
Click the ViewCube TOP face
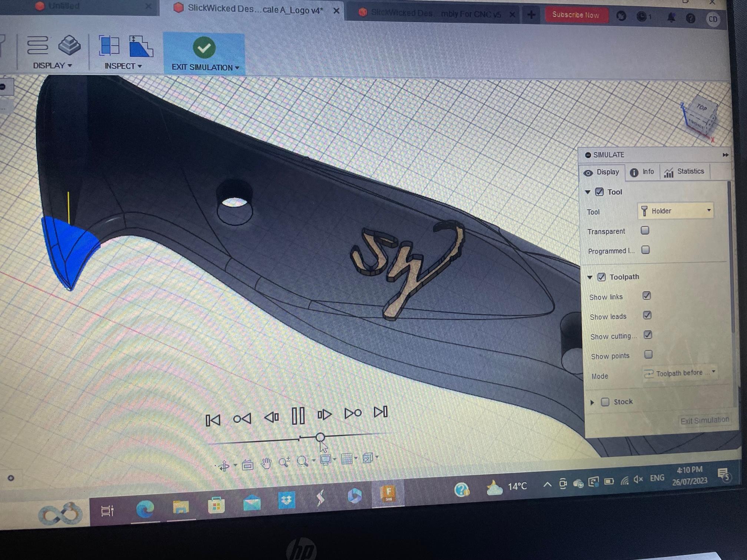click(701, 107)
